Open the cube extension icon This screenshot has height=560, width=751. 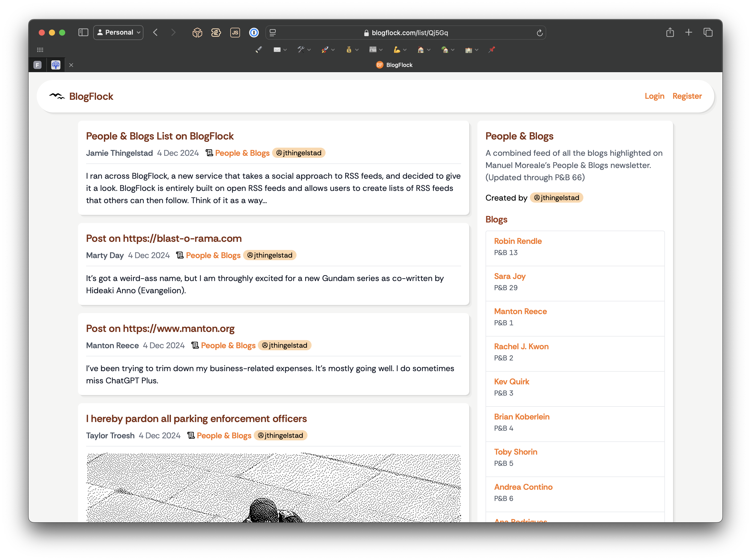197,33
